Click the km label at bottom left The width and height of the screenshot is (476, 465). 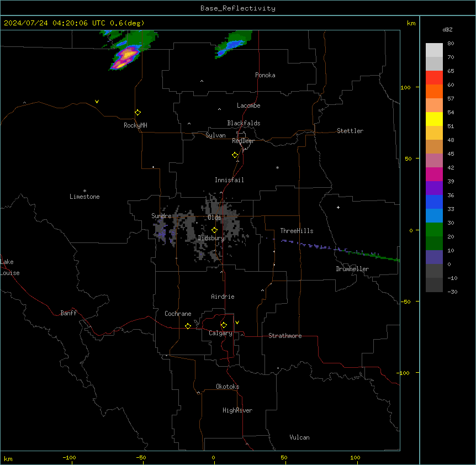point(8,458)
